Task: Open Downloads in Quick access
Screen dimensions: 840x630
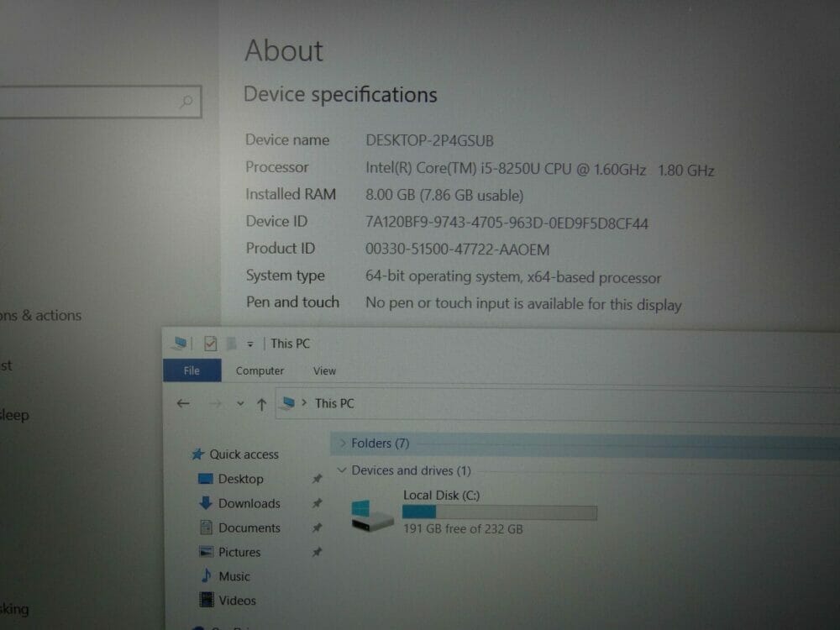Action: coord(249,503)
